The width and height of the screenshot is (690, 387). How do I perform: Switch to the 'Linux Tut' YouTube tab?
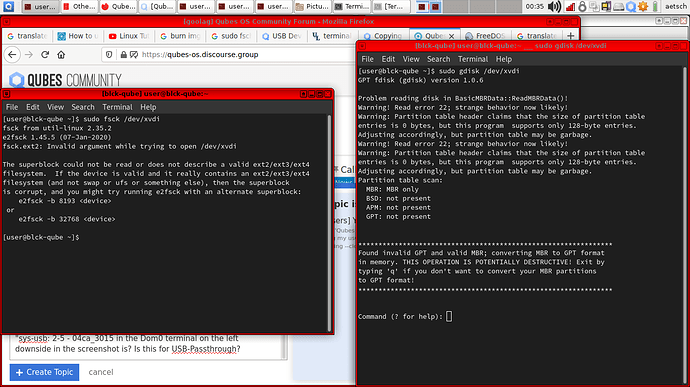129,36
